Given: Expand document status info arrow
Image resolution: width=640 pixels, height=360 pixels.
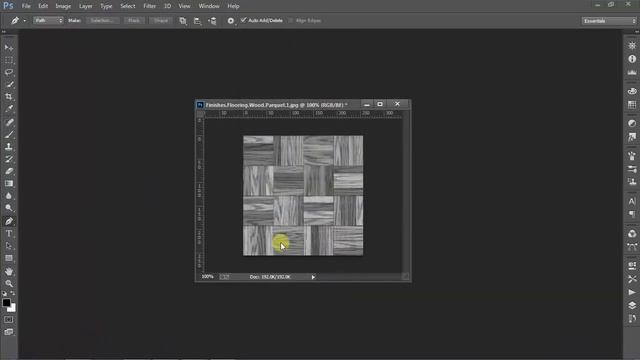Looking at the screenshot, I should coord(313,277).
